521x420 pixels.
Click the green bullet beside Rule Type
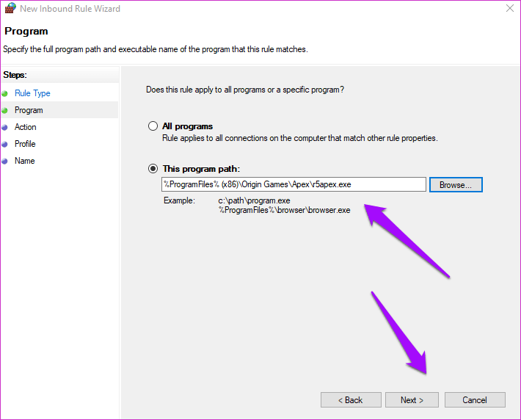pos(4,94)
